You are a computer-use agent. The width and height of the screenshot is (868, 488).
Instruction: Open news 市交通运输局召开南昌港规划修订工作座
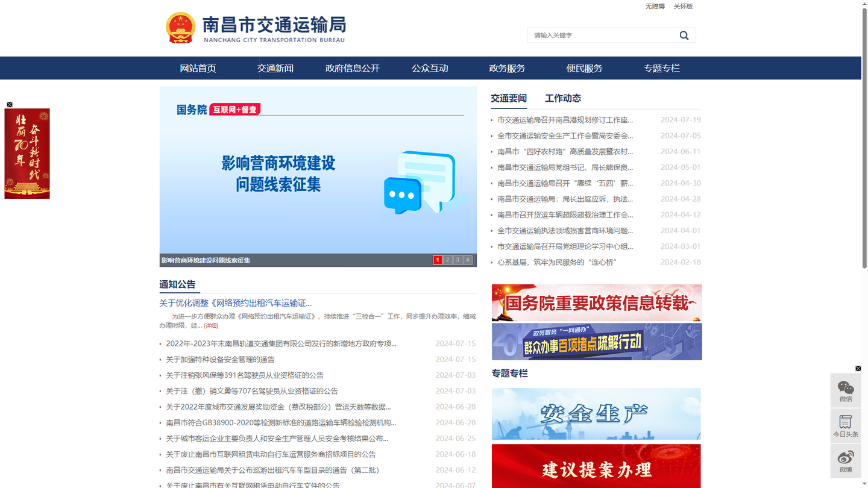(565, 120)
